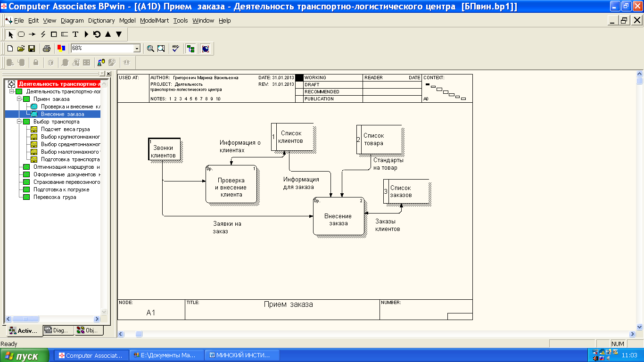The image size is (644, 362).
Task: Collapse the Прием заказа tree node
Action: click(x=19, y=99)
